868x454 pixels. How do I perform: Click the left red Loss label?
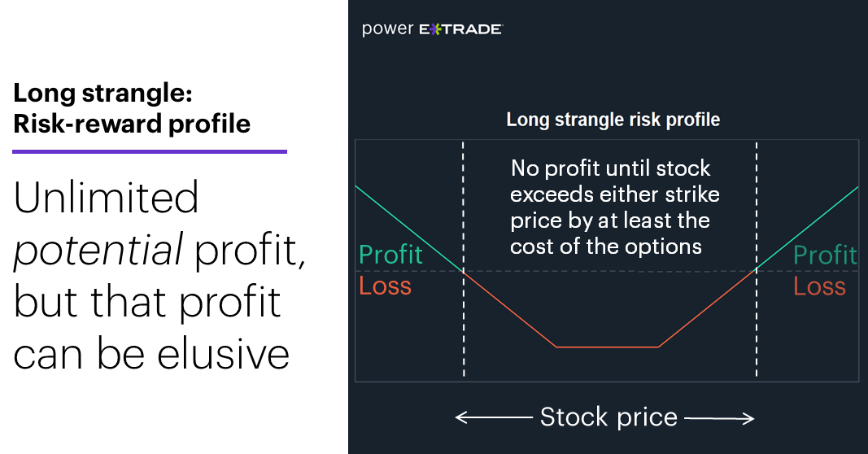point(386,286)
